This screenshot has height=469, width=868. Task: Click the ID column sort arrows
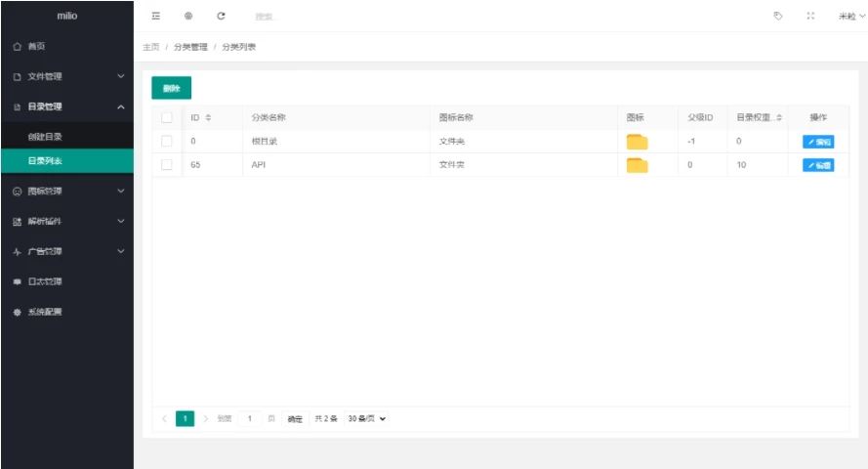coord(208,118)
